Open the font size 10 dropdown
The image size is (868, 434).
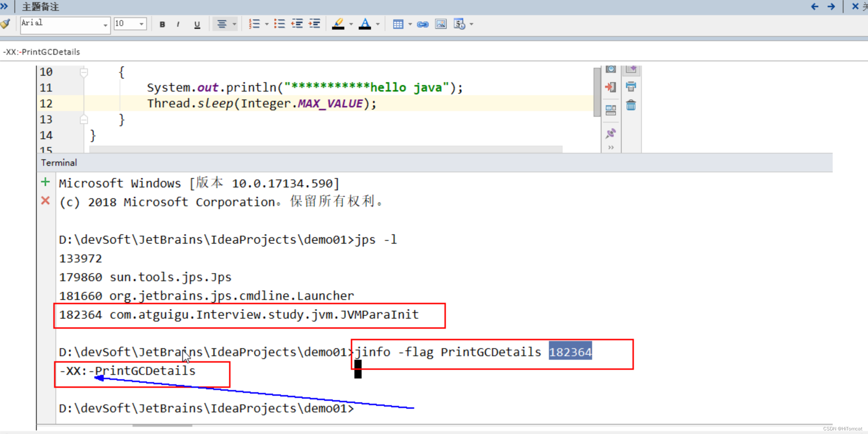(142, 24)
